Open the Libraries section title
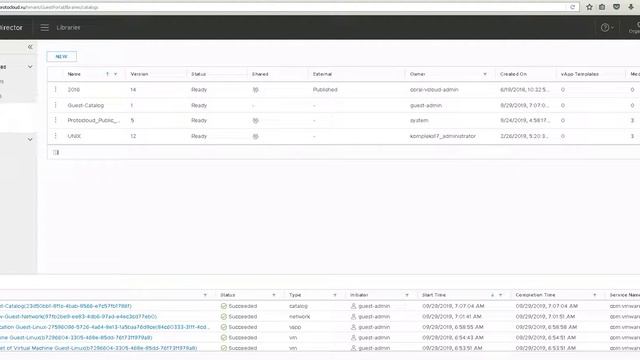This screenshot has width=640, height=360. 68,27
